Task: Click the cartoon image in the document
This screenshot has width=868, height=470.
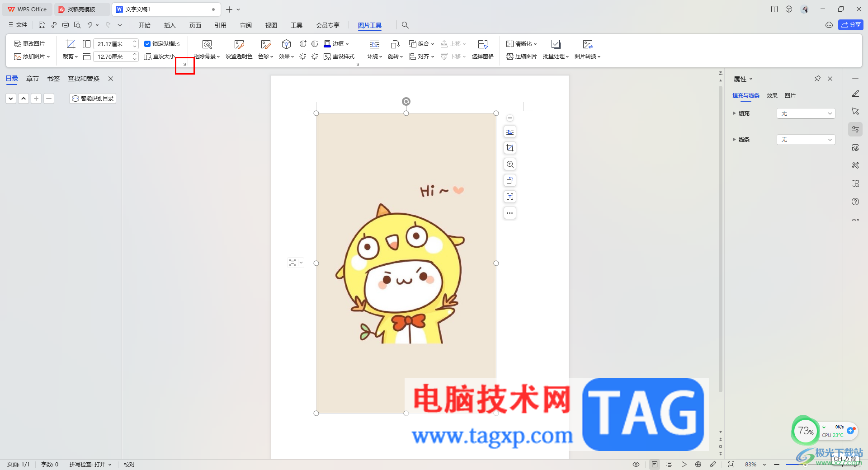Action: (406, 263)
